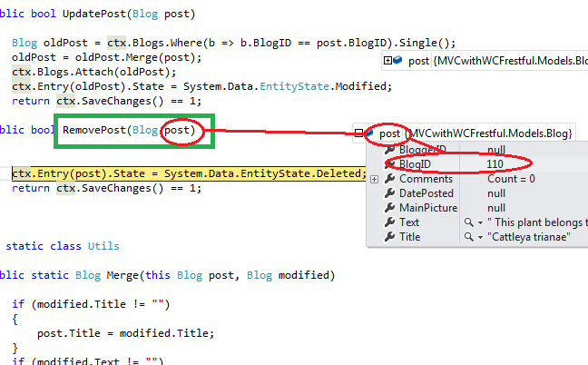Click the Utils class name

click(103, 246)
